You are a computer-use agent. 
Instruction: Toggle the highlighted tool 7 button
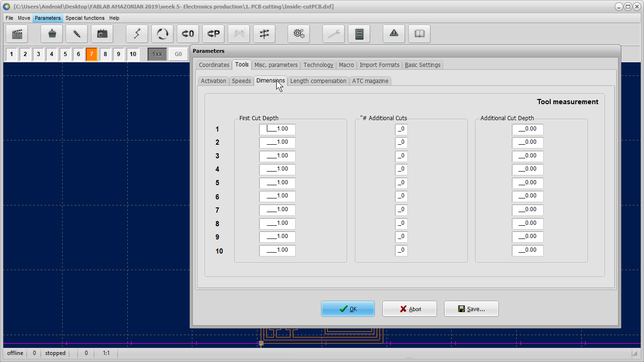pyautogui.click(x=91, y=54)
